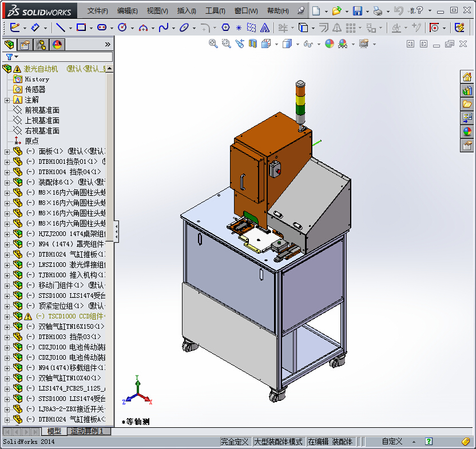Open the 工具(T) menu
This screenshot has height=449, width=476.
point(215,11)
